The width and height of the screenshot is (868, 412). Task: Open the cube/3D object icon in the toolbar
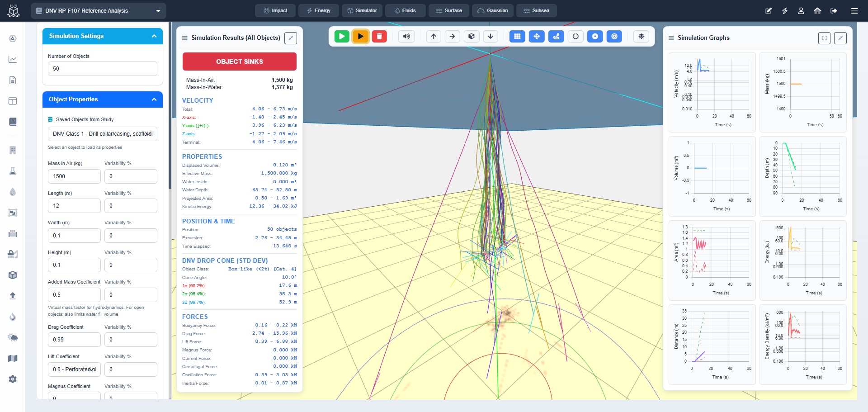click(472, 36)
